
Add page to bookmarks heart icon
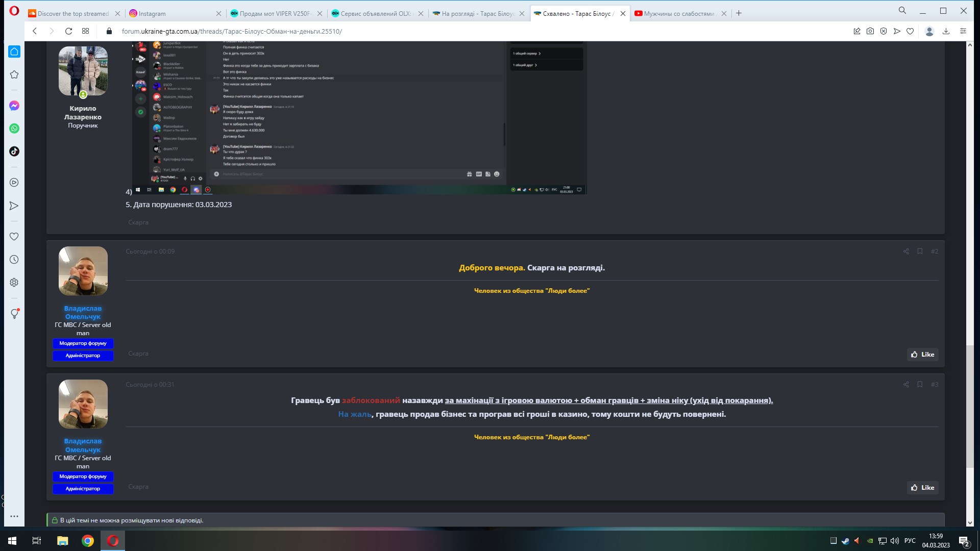[910, 31]
